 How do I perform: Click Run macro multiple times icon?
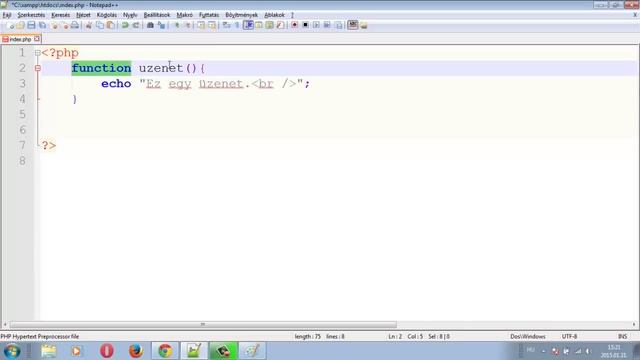327,25
